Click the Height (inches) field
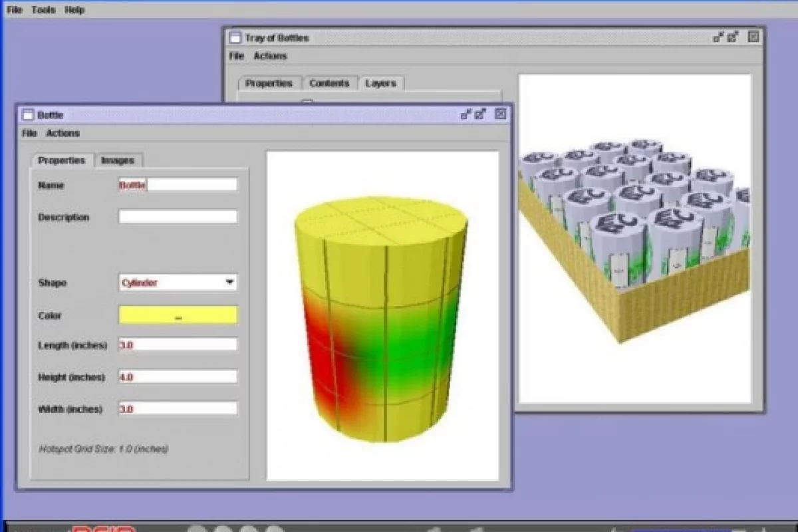The height and width of the screenshot is (532, 798). click(178, 376)
